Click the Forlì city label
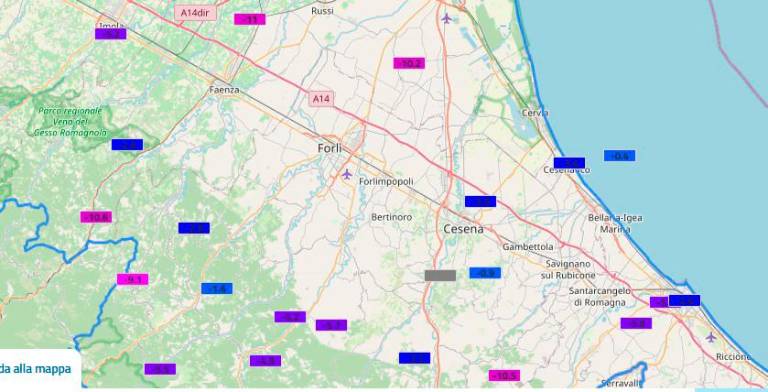The height and width of the screenshot is (392, 768). [330, 148]
